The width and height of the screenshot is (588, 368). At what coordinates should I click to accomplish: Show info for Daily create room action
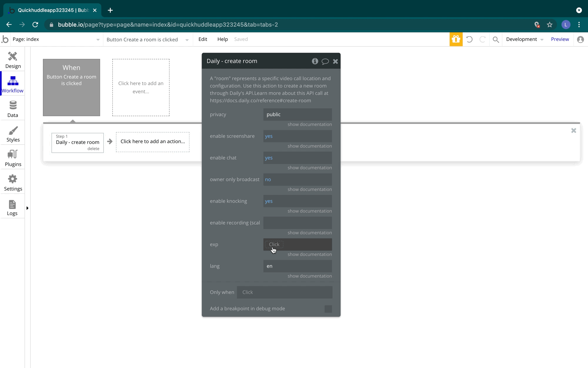tap(315, 61)
